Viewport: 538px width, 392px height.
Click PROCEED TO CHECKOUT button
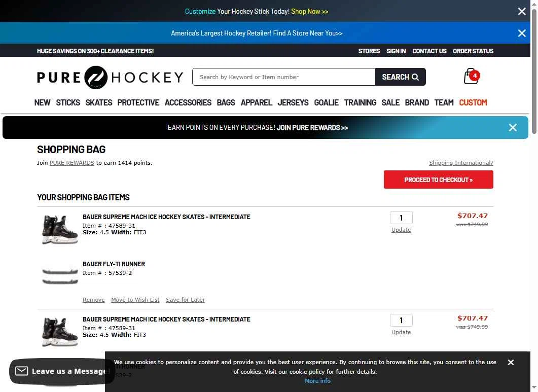[x=438, y=180]
